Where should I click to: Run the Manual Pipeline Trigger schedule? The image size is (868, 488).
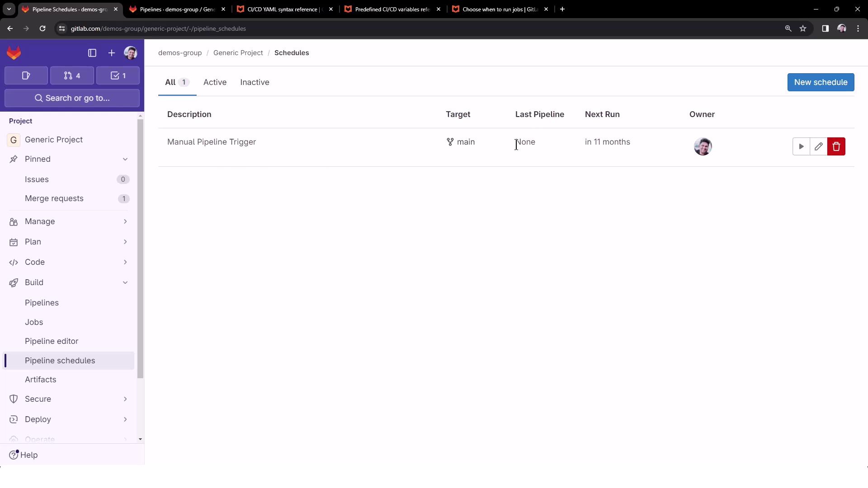point(801,146)
